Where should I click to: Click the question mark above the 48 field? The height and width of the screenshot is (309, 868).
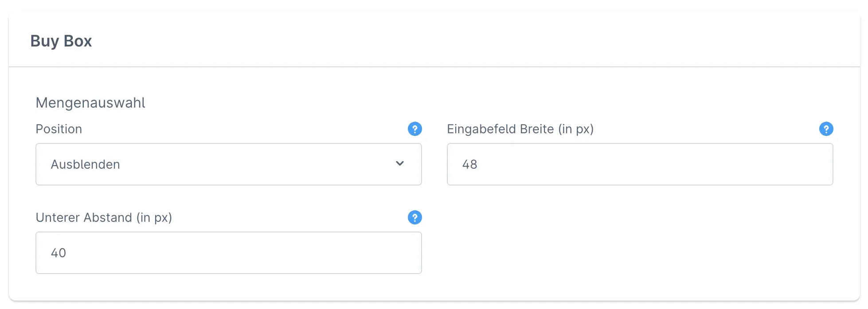coord(826,129)
